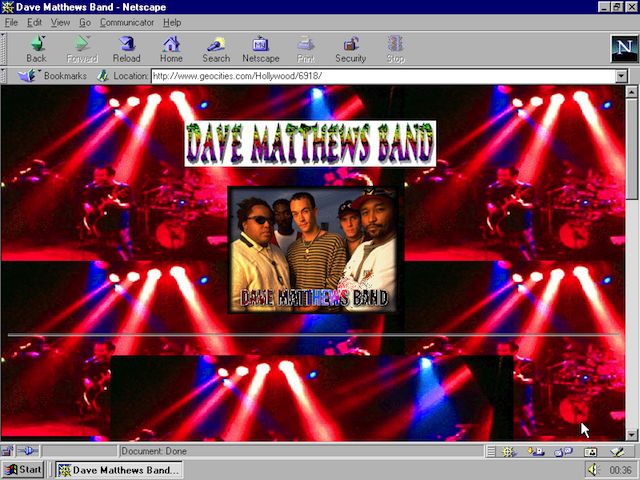Open Security info from toolbar
The height and width of the screenshot is (480, 640).
point(351,49)
